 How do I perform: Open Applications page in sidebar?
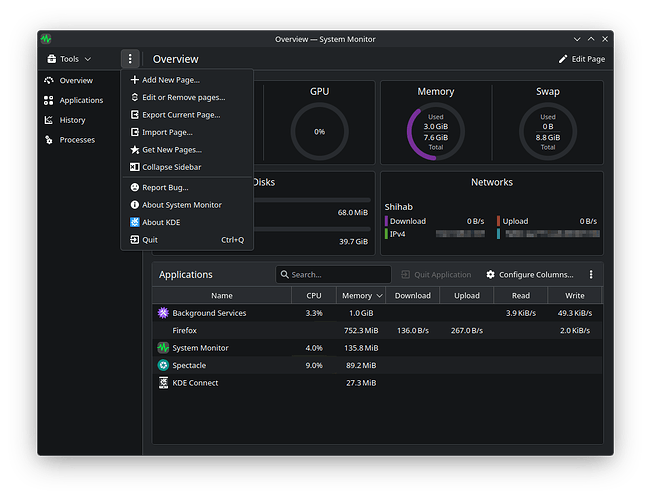[x=81, y=100]
